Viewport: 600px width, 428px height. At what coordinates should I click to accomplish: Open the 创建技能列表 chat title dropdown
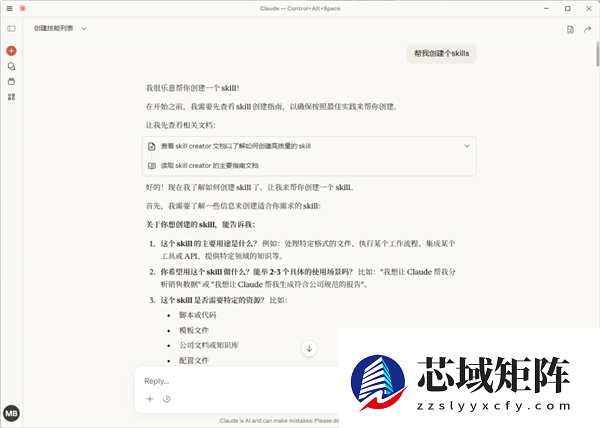(x=60, y=28)
